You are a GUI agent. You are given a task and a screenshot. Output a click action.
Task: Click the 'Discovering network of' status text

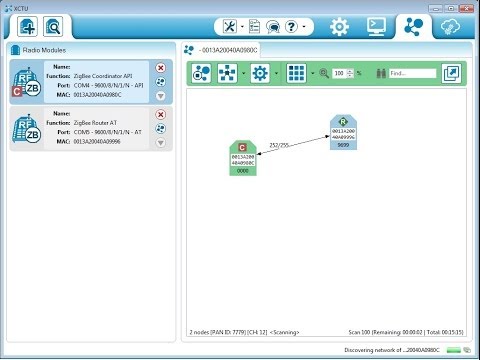click(392, 350)
